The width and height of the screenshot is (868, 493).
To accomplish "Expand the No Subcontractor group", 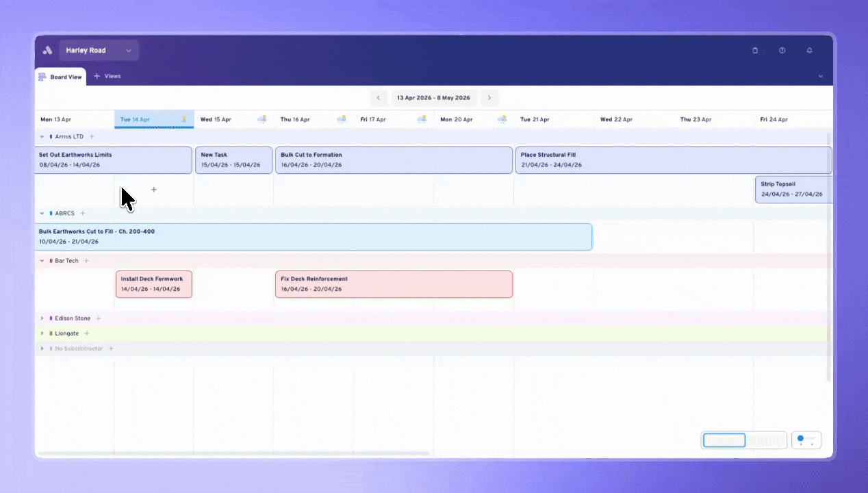I will coord(42,349).
